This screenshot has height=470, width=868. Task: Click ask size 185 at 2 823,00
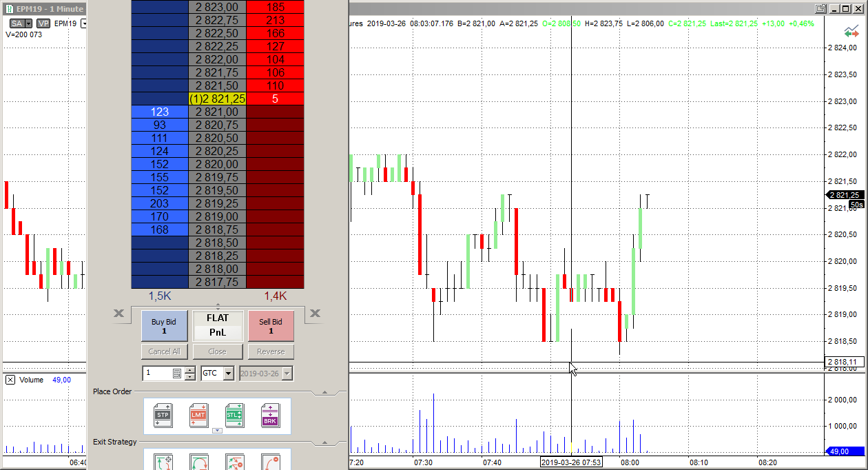(x=275, y=7)
